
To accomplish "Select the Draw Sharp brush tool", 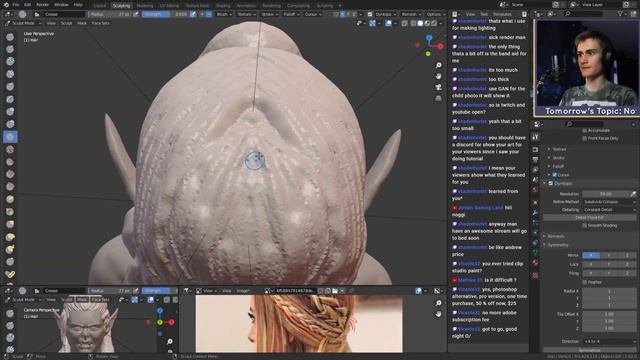I will pyautogui.click(x=10, y=49).
